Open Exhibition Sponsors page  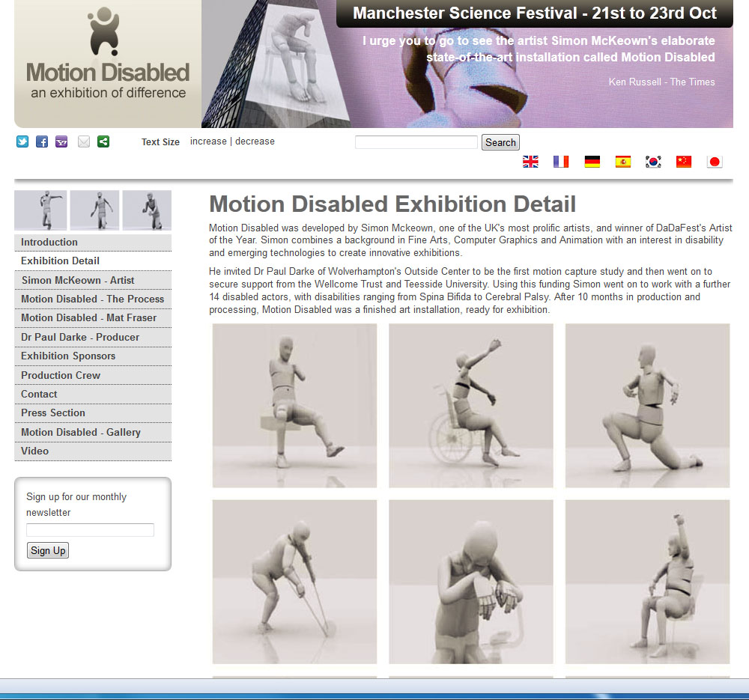93,356
